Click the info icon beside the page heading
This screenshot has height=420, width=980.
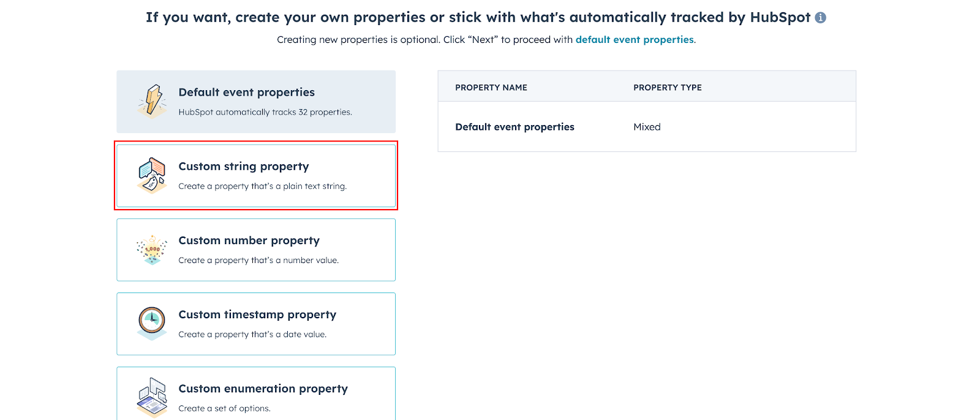pos(821,17)
